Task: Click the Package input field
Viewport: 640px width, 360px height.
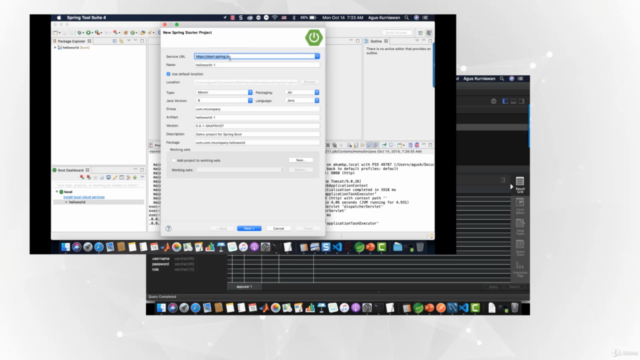Action: pos(257,142)
